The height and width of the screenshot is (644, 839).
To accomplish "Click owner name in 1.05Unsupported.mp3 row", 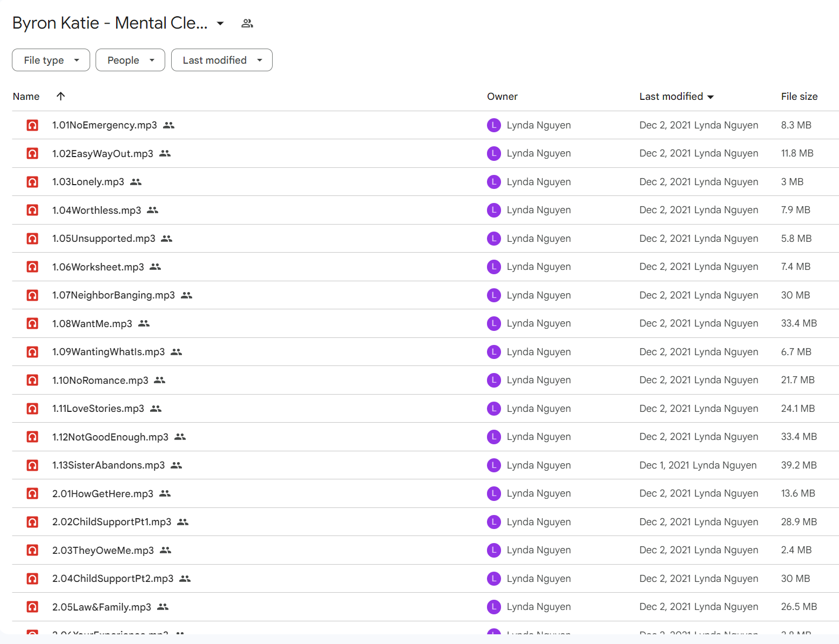I will (x=539, y=239).
